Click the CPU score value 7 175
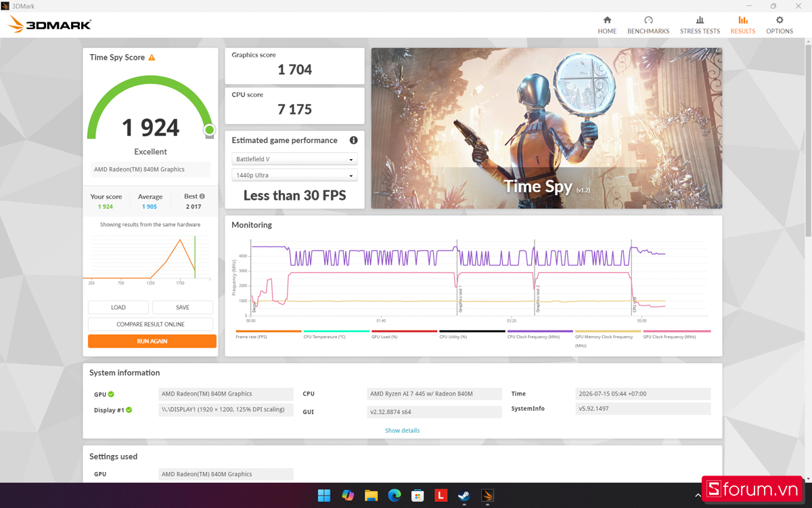Screen dimensions: 812x508 (295, 109)
